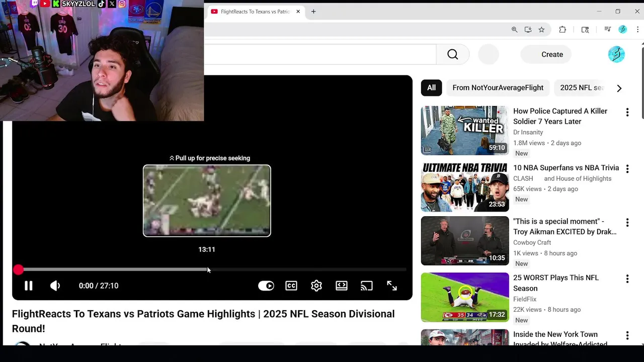Toggle the autoplay switch
Image resolution: width=644 pixels, height=362 pixels.
coord(266,286)
